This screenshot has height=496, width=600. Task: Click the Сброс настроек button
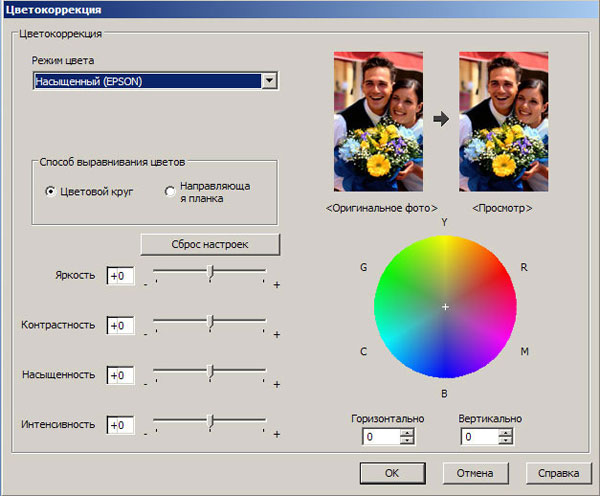[210, 245]
